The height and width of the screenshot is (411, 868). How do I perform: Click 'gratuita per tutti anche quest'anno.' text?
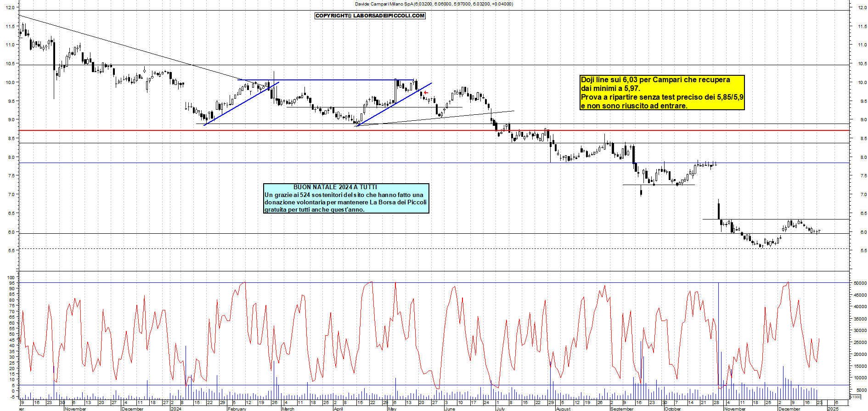315,210
